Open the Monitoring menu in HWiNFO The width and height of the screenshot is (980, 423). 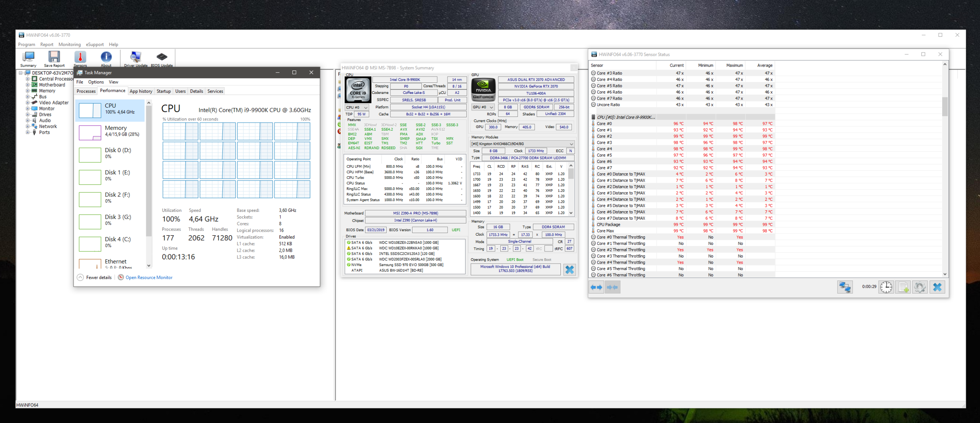point(69,44)
